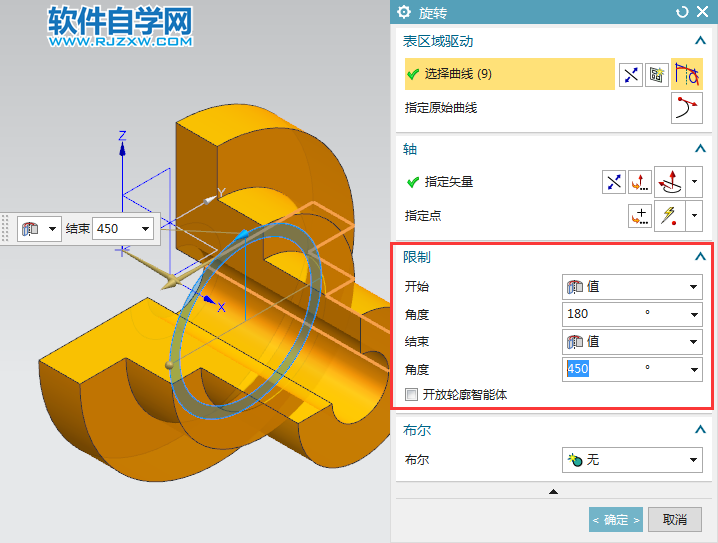718x543 pixels.
Task: Open the curve rule icon beside 选择曲线
Action: [x=657, y=75]
